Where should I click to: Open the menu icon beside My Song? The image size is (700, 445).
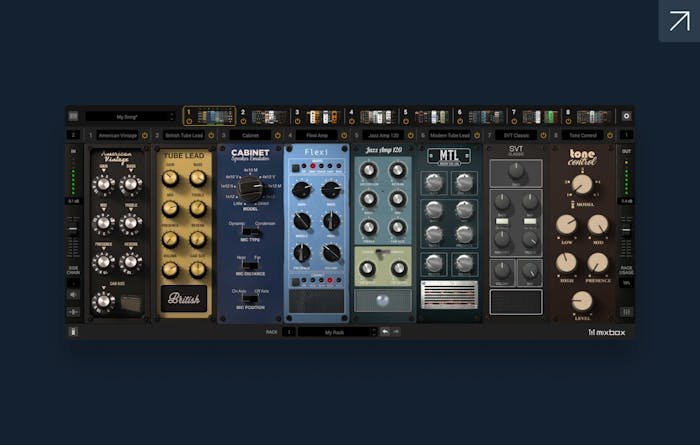tap(73, 116)
